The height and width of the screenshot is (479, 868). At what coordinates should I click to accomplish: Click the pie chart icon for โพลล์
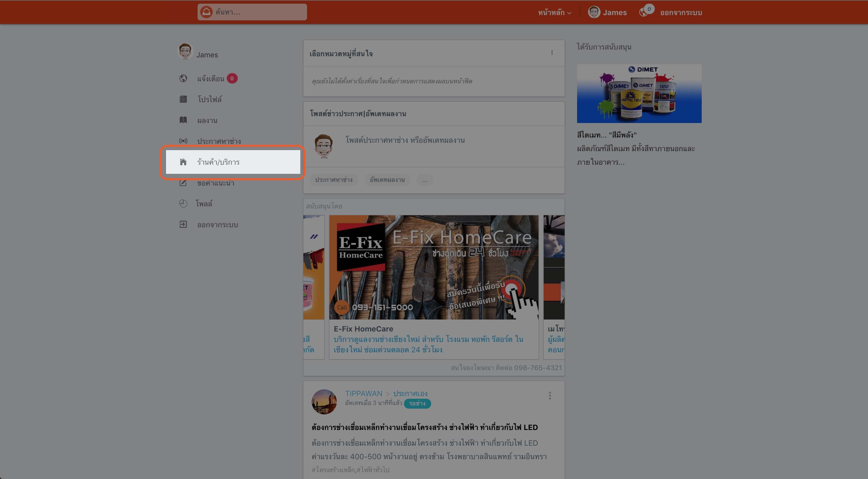click(x=183, y=204)
